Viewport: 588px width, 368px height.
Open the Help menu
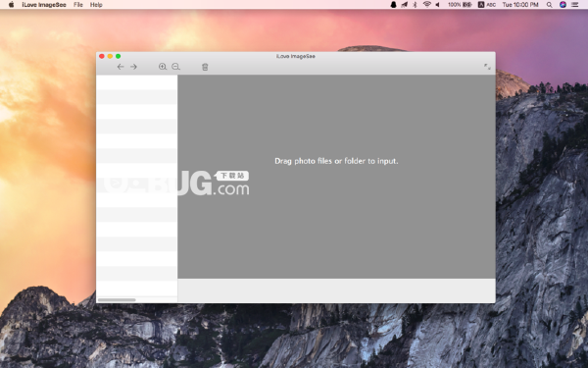click(96, 5)
